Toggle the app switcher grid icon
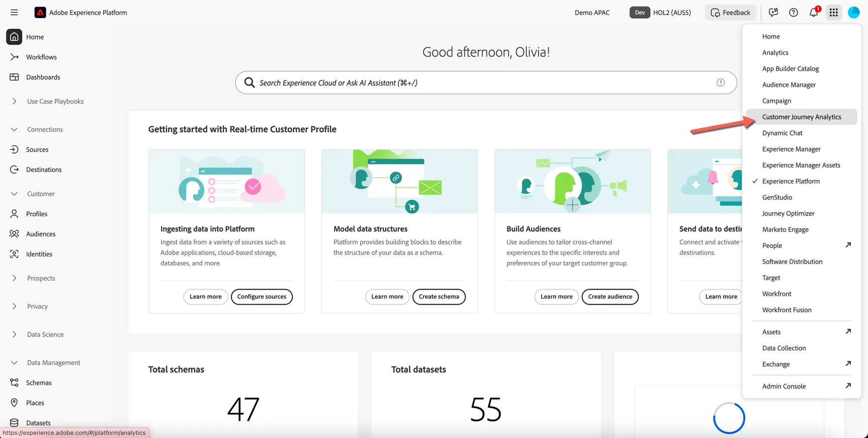 (x=834, y=13)
